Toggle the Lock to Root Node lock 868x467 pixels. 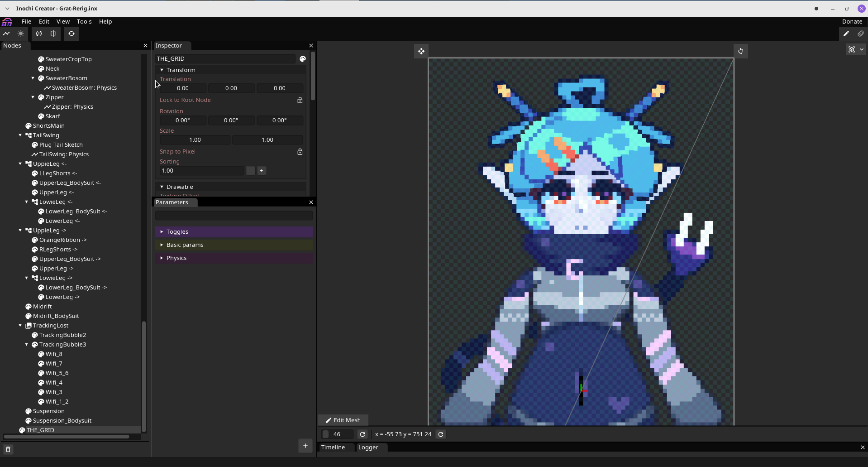tap(300, 100)
